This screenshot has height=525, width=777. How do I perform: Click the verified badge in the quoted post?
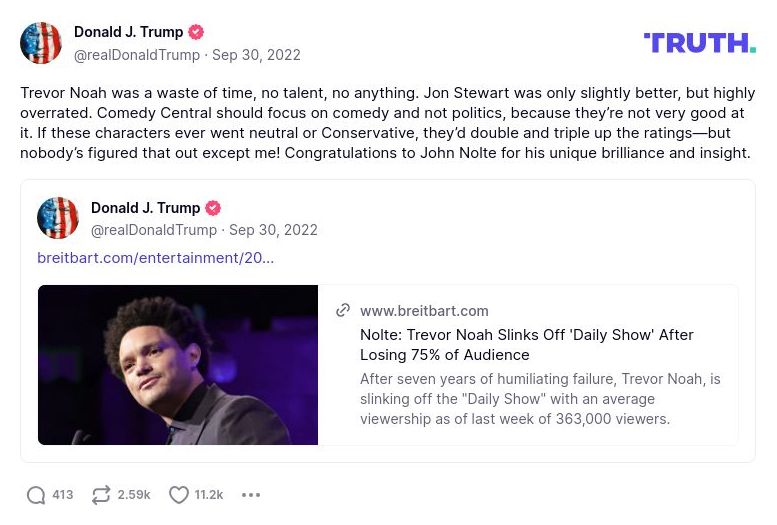tap(213, 208)
